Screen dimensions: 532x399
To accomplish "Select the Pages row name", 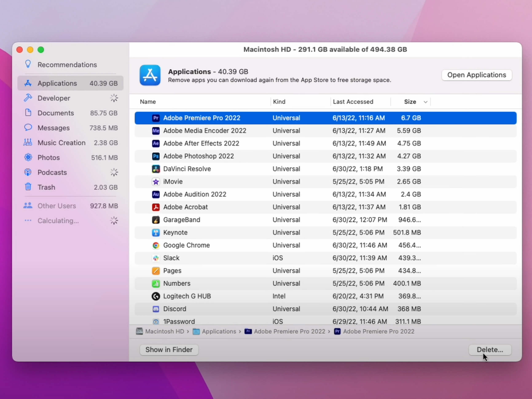I will pos(172,271).
